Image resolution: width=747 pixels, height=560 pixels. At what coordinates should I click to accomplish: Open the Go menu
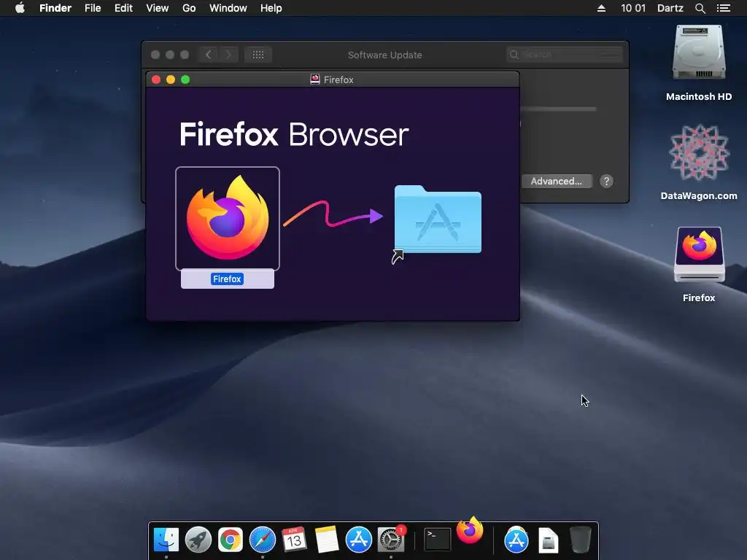coord(189,8)
